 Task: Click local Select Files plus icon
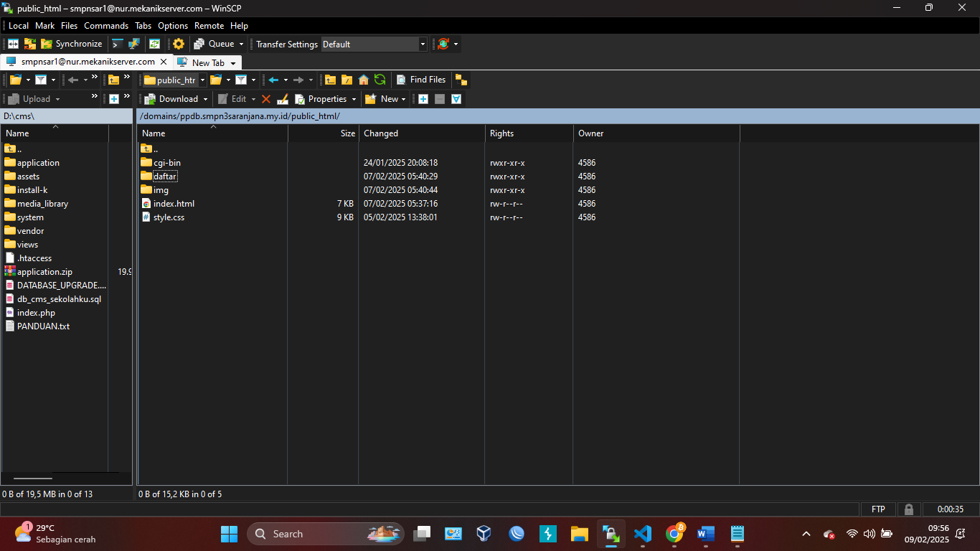point(114,99)
